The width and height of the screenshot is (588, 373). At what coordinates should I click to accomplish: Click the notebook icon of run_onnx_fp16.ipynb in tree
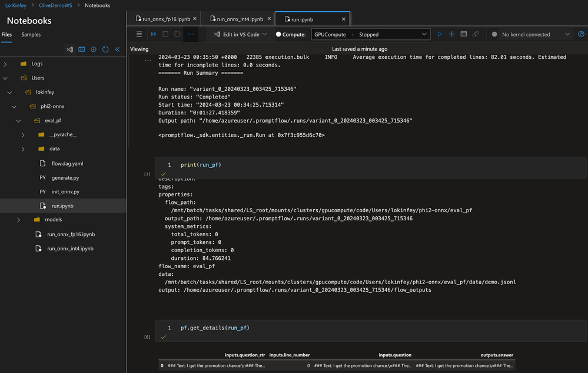tap(38, 234)
